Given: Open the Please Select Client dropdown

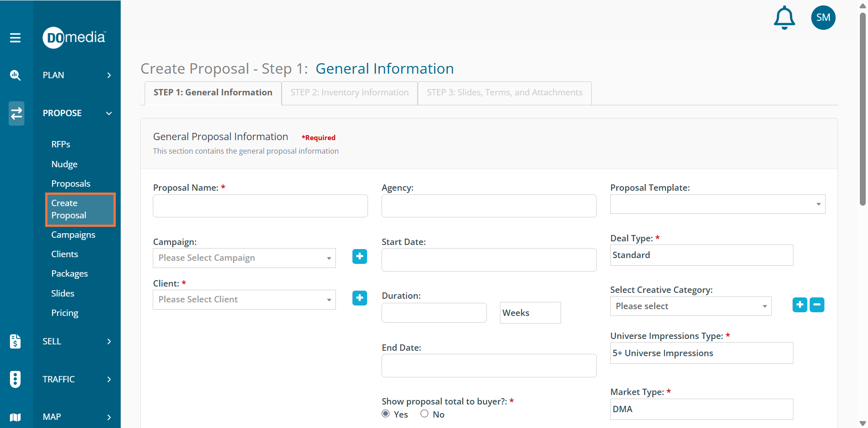Looking at the screenshot, I should click(244, 300).
